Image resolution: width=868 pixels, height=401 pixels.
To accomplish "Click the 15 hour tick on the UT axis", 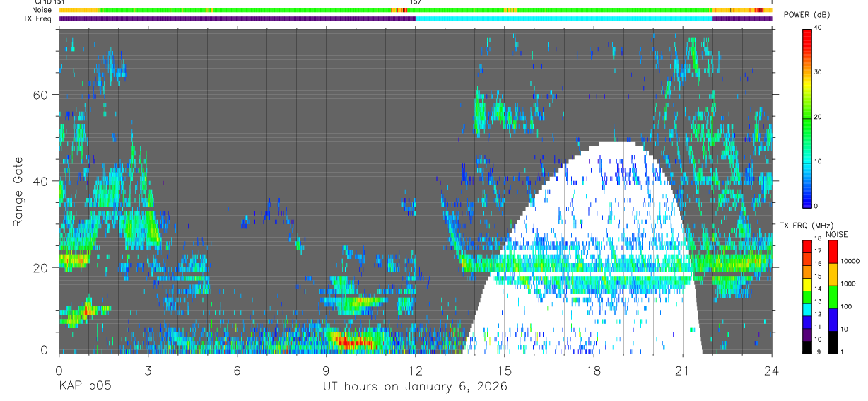I will pos(505,370).
